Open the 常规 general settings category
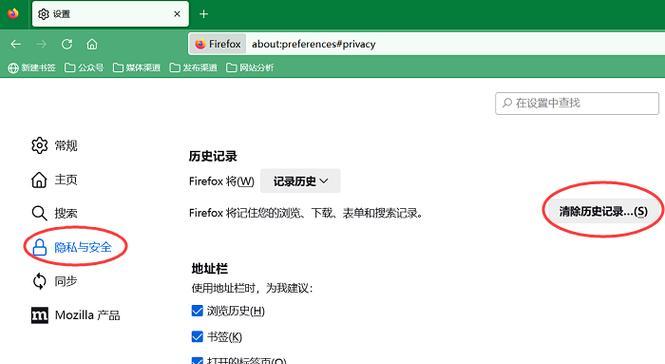Viewport: 665px width, 364px height. [x=54, y=146]
